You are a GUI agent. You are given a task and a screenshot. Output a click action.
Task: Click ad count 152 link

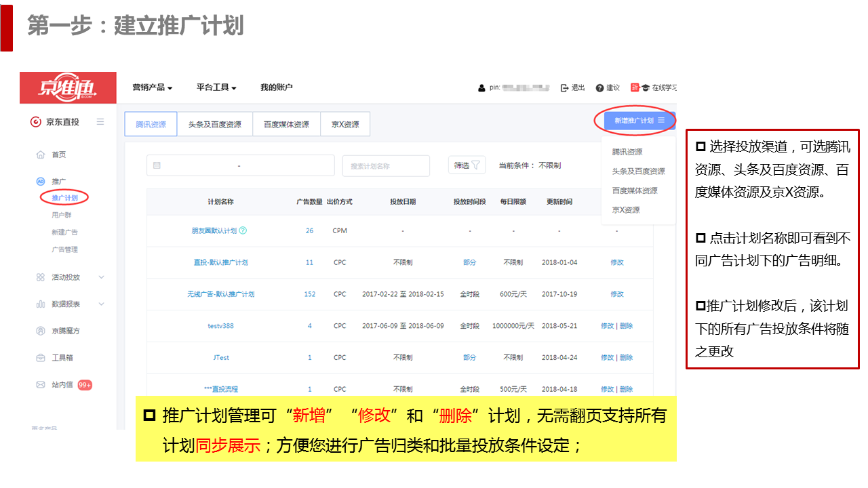[310, 294]
